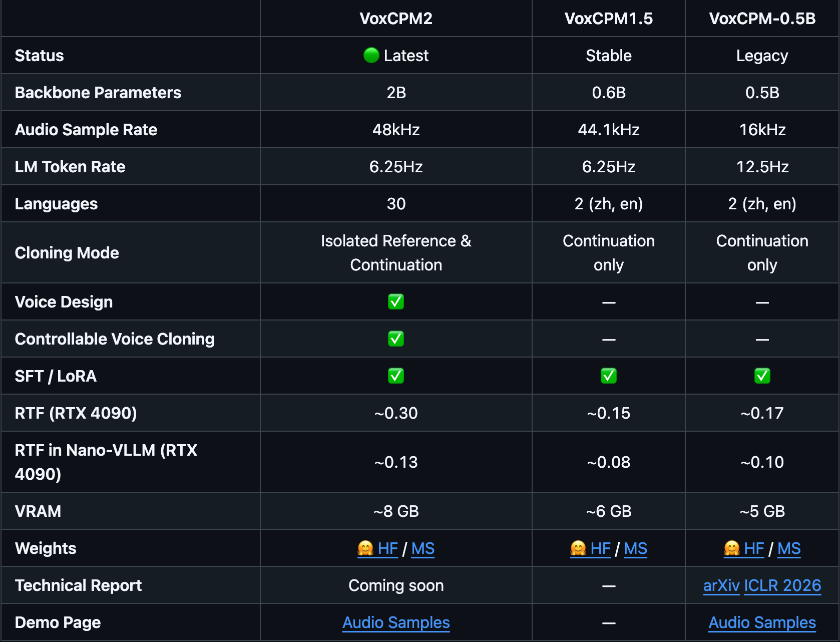
Task: Click the "~5 GB" VRAM value
Action: [x=762, y=511]
